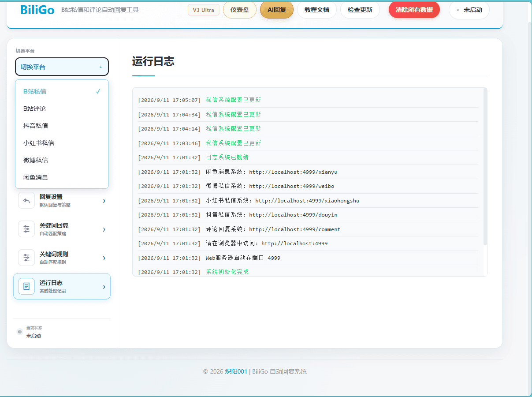Click the localhost:4999/comment log line
This screenshot has width=532, height=397.
(x=308, y=229)
